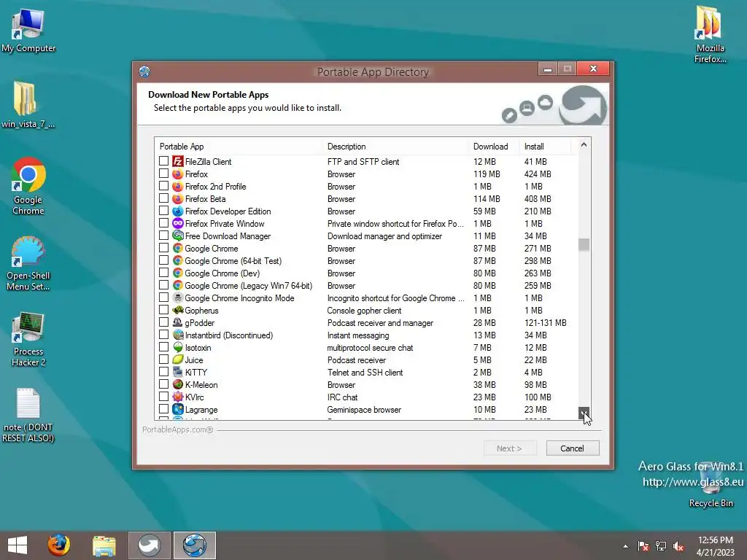Check the Google Chrome (Legacy Win7 64-bit) checkbox

[164, 285]
